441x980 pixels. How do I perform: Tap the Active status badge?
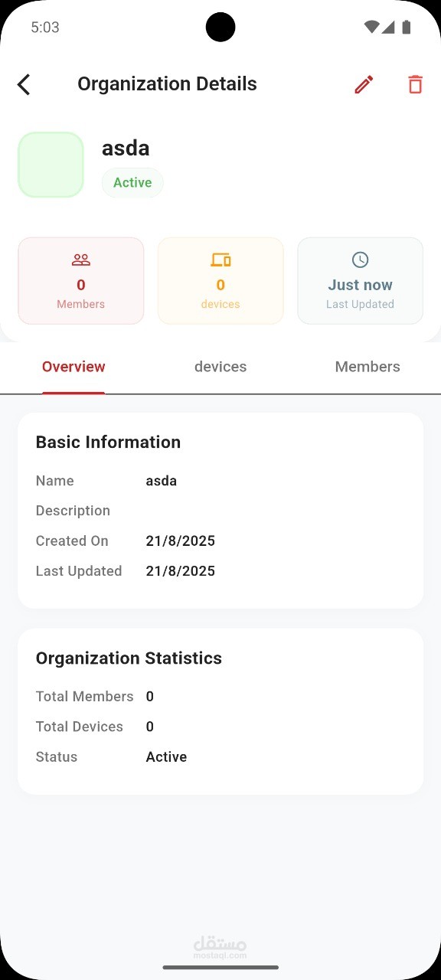132,183
